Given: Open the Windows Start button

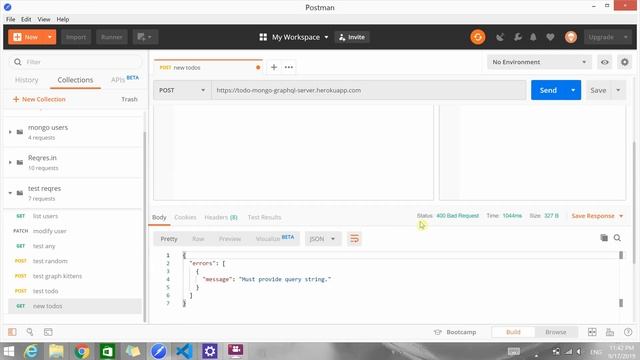Looking at the screenshot, I should [9, 351].
